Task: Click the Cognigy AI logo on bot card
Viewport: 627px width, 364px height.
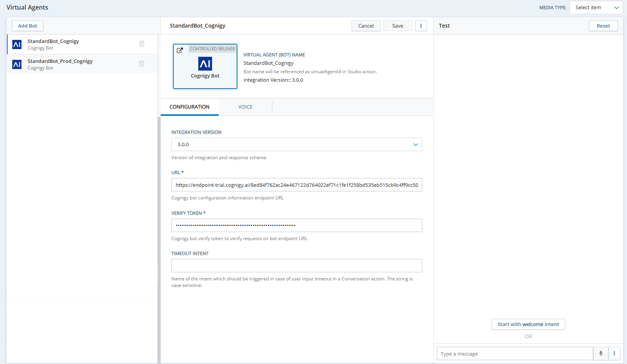Action: point(205,64)
